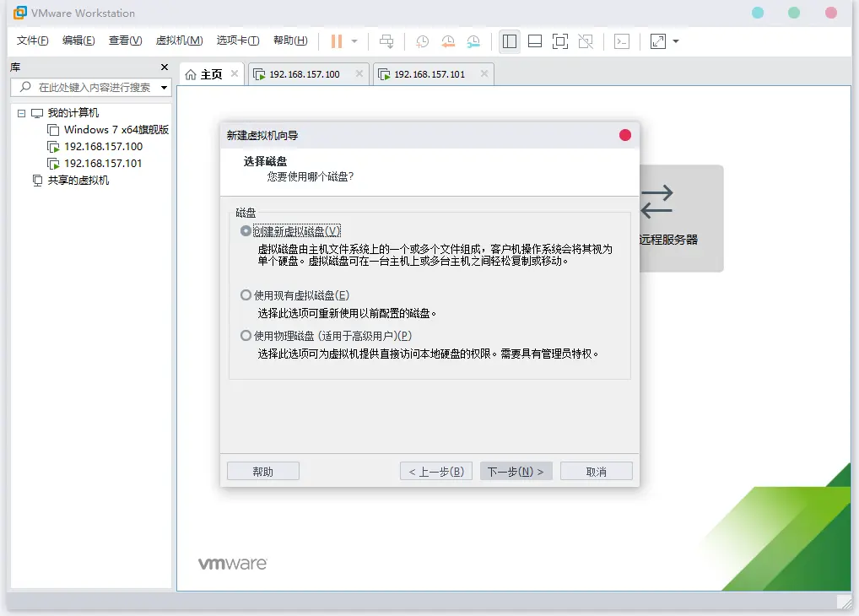Click running VM icon beside 192.168.157.100 in tree

tap(53, 147)
